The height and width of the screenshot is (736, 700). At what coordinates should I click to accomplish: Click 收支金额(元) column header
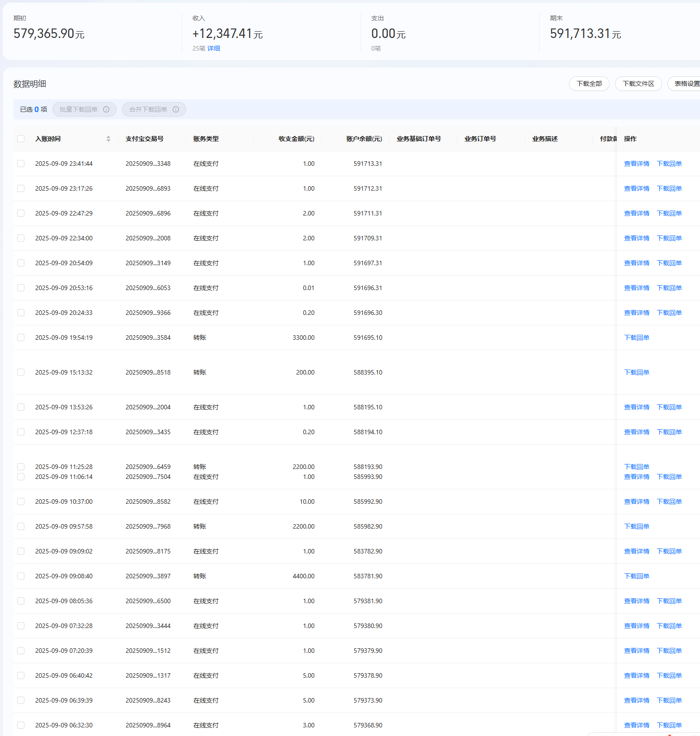296,139
